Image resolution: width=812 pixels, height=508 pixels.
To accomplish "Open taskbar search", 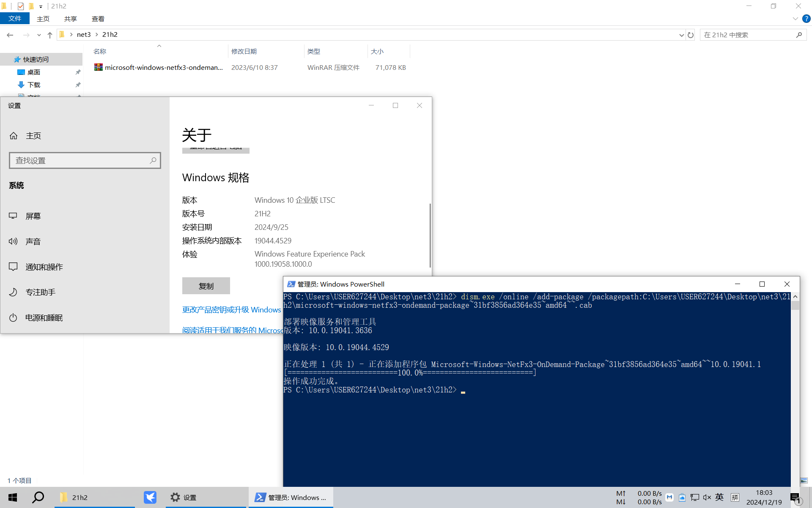I will pos(38,497).
